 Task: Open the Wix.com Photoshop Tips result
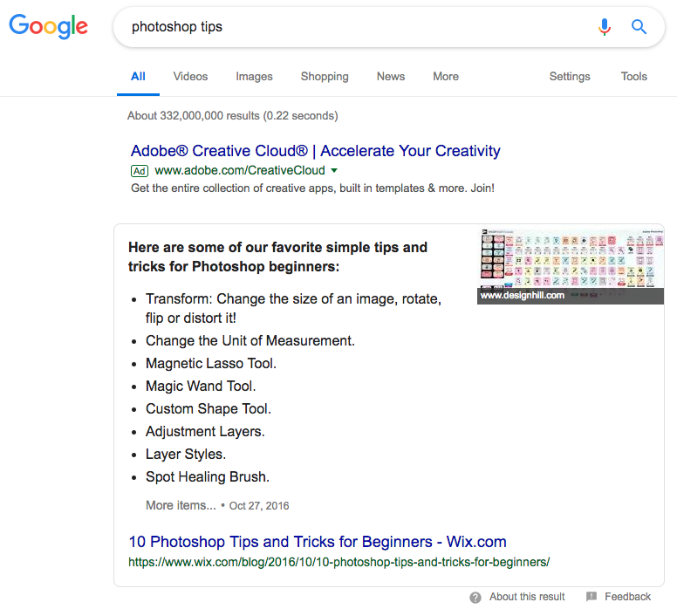coord(318,542)
